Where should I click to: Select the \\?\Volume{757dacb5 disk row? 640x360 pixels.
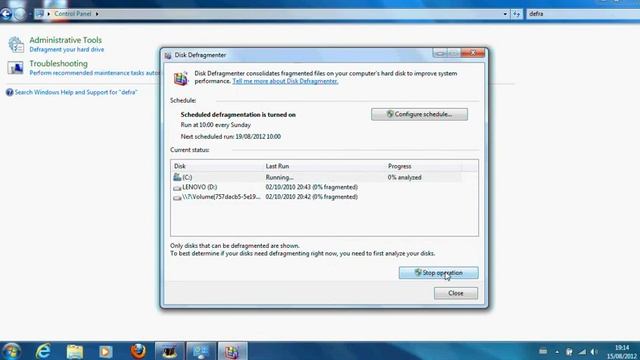(x=317, y=197)
